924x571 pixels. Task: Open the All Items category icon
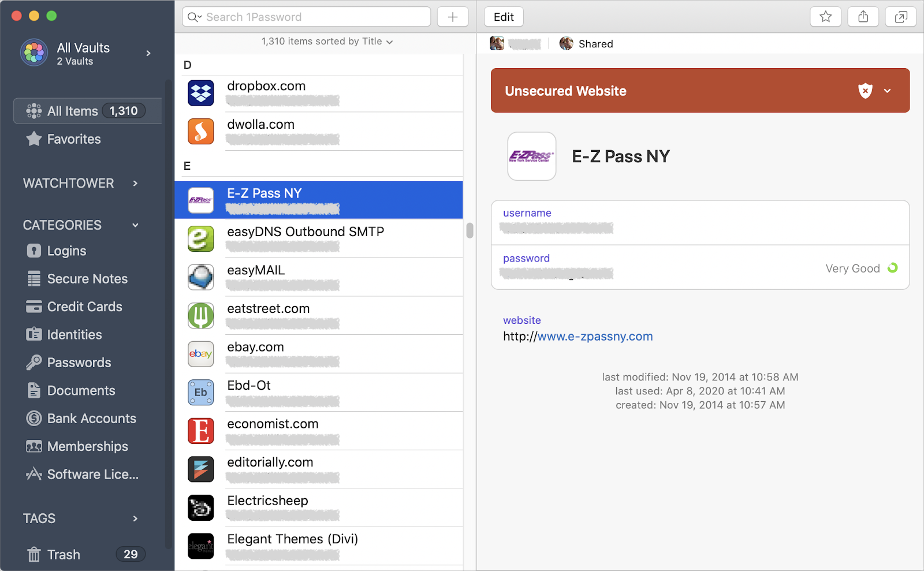click(x=34, y=111)
